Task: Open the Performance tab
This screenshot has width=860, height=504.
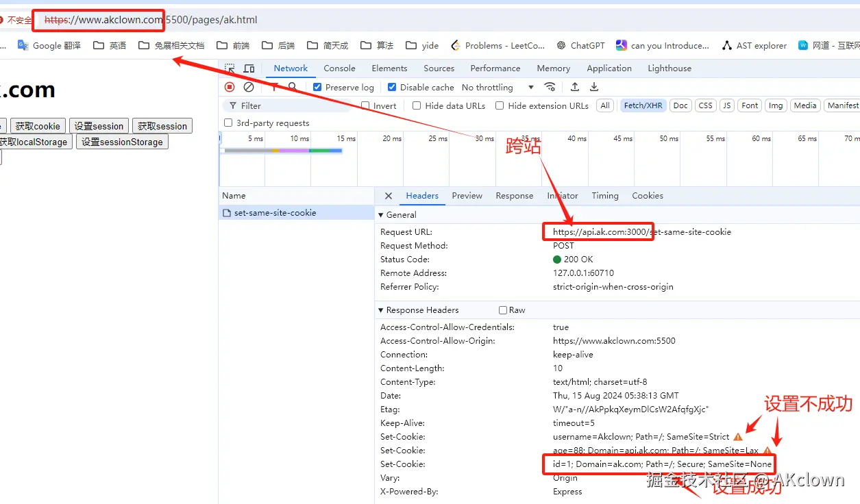Action: click(495, 68)
